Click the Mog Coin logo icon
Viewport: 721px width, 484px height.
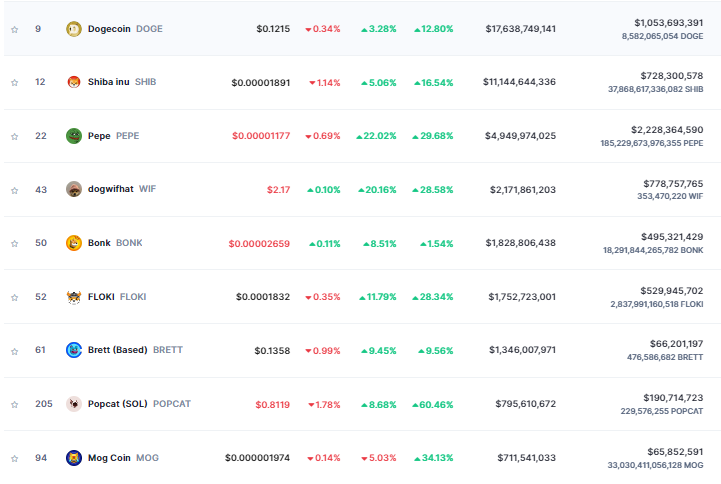click(74, 458)
